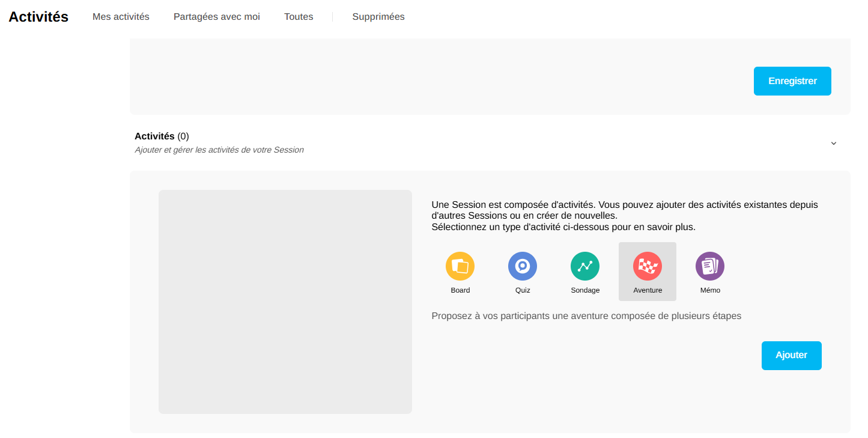Image resolution: width=868 pixels, height=438 pixels.
Task: Open the 'Mes activités' tab
Action: pos(121,17)
